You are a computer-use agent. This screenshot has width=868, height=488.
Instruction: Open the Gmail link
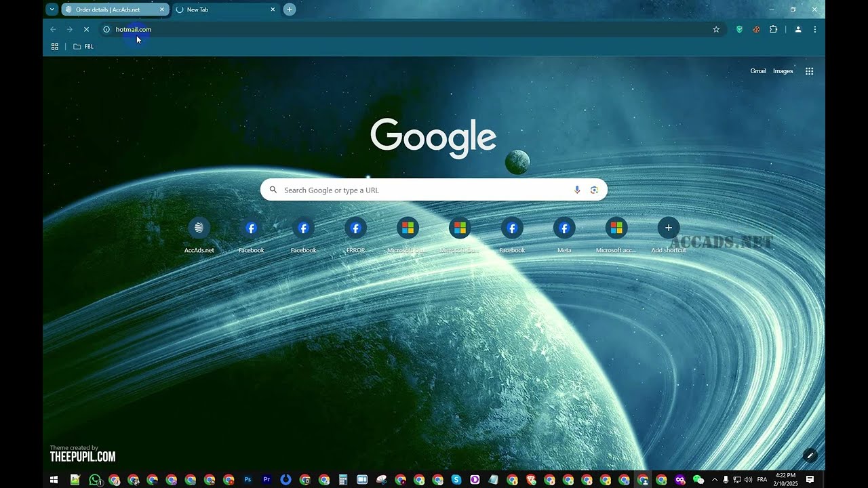click(x=758, y=71)
